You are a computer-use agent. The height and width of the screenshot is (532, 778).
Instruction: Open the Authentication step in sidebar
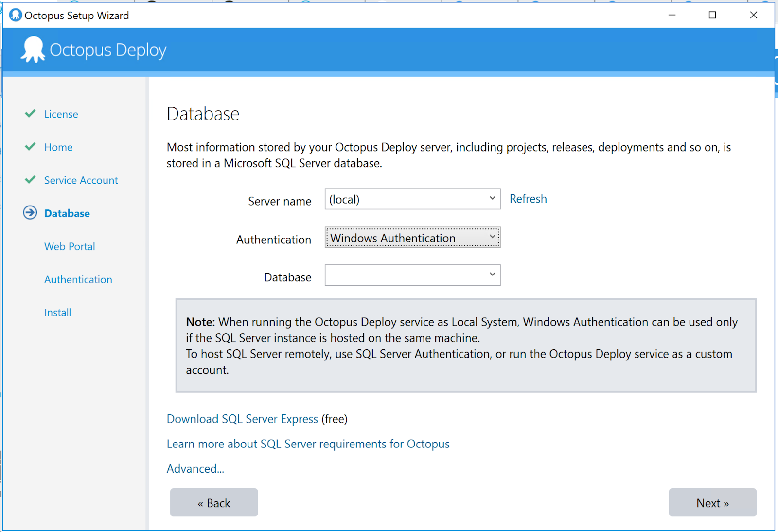78,279
